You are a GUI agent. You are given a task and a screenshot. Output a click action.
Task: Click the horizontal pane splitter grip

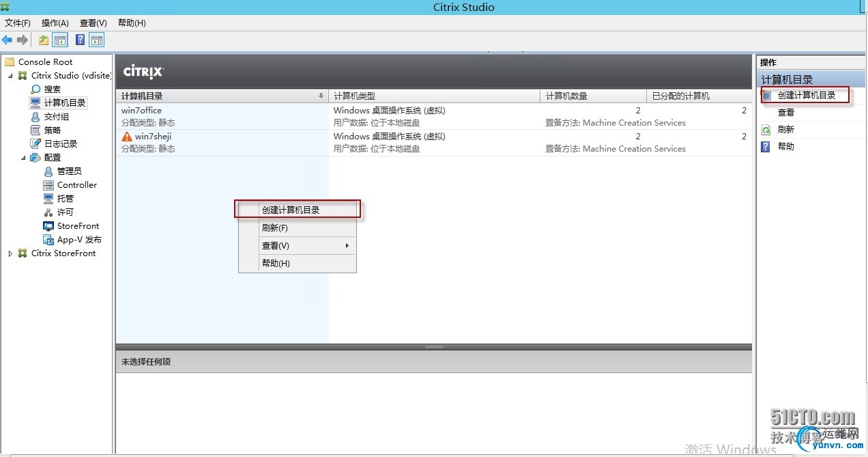pos(434,347)
